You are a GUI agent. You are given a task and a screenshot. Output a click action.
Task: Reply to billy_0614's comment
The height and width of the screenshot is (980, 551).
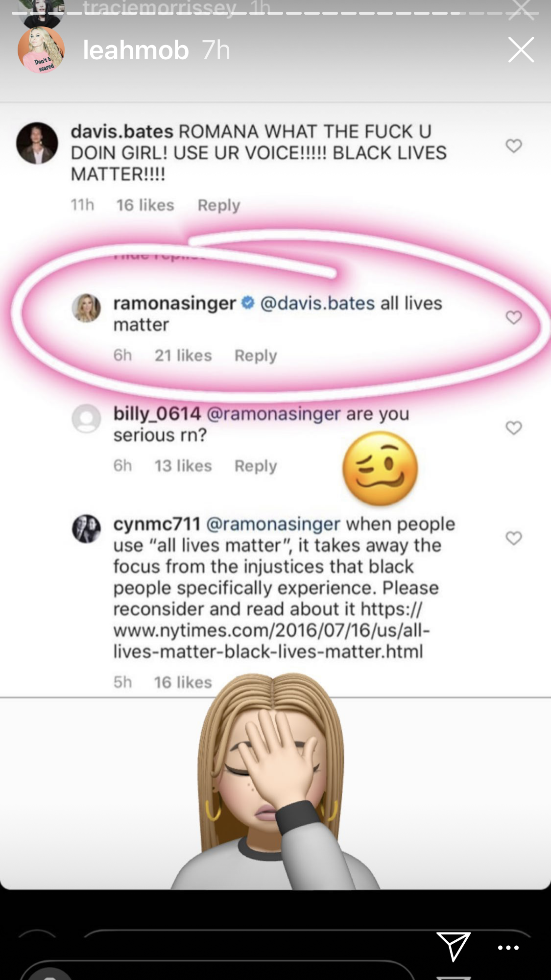click(x=256, y=465)
